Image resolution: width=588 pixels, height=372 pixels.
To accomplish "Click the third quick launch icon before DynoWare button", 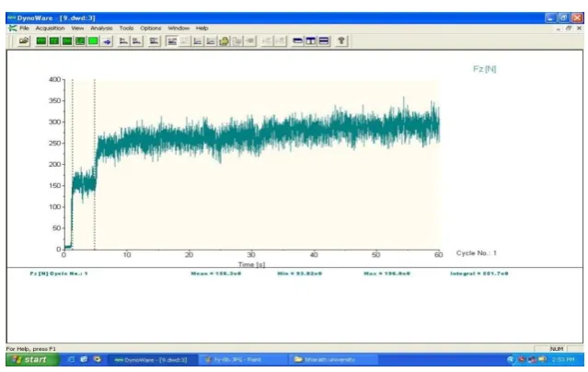I will 98,360.
